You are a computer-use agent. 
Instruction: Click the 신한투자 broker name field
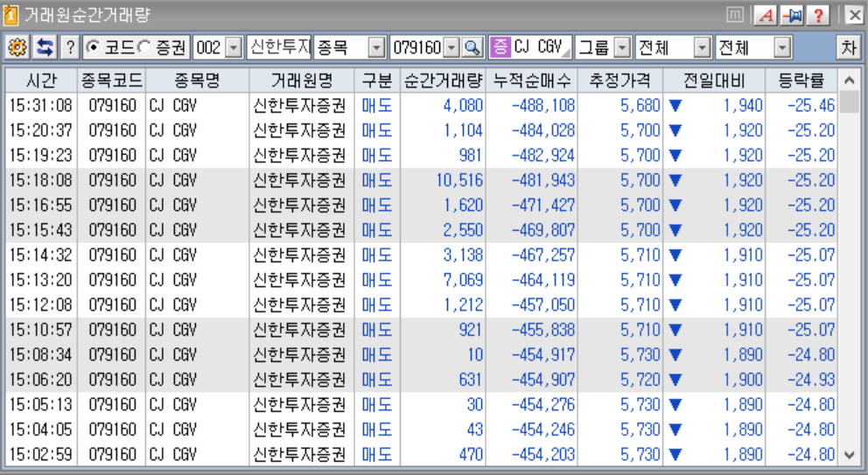(x=279, y=47)
